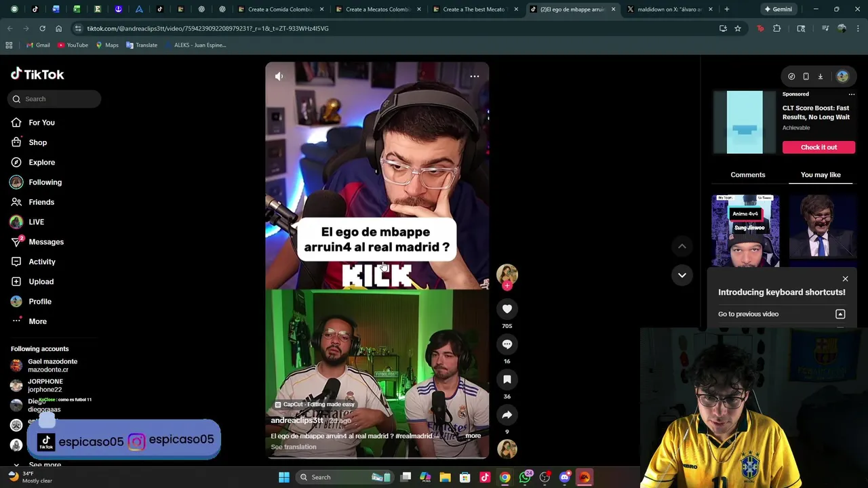Viewport: 868px width, 488px height.
Task: Switch to the Comments tab
Action: click(747, 175)
